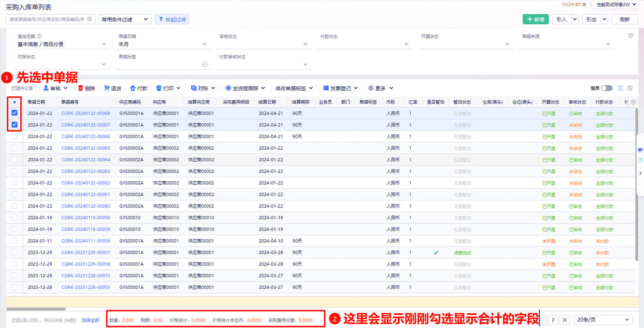Go to next page arrow
The height and width of the screenshot is (328, 644).
click(553, 320)
